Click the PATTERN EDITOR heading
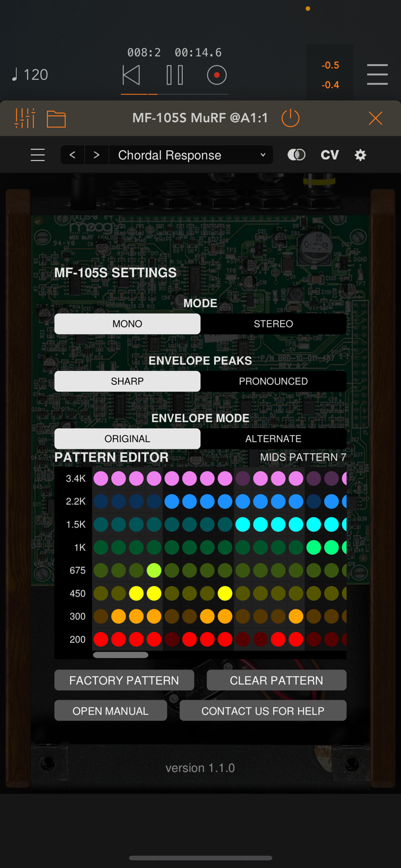Image resolution: width=401 pixels, height=868 pixels. pos(112,457)
